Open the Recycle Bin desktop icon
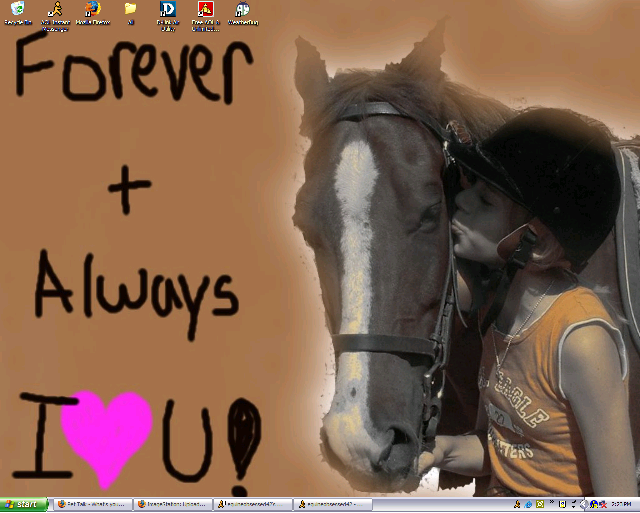This screenshot has width=640, height=513. coord(18,12)
